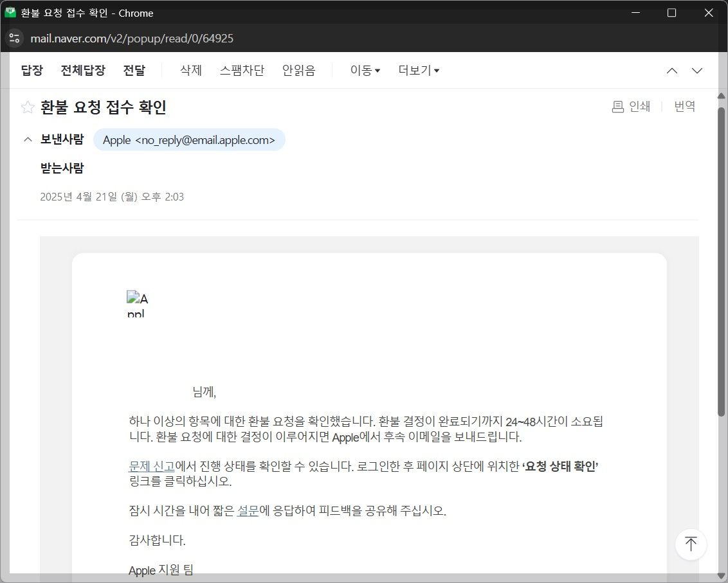This screenshot has height=583, width=728.
Task: Click the Naver Mail favicon in title bar
Action: point(10,12)
